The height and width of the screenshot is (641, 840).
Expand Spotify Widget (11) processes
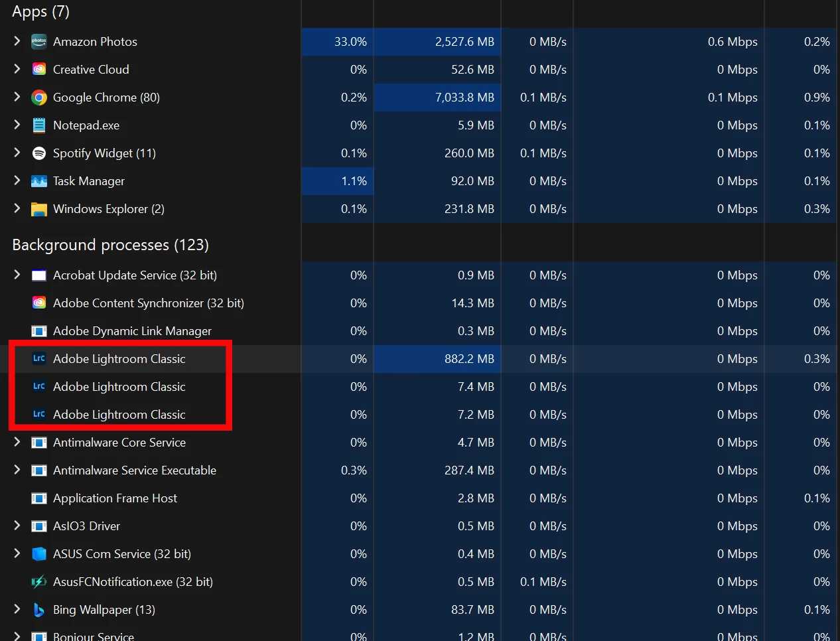coord(17,153)
